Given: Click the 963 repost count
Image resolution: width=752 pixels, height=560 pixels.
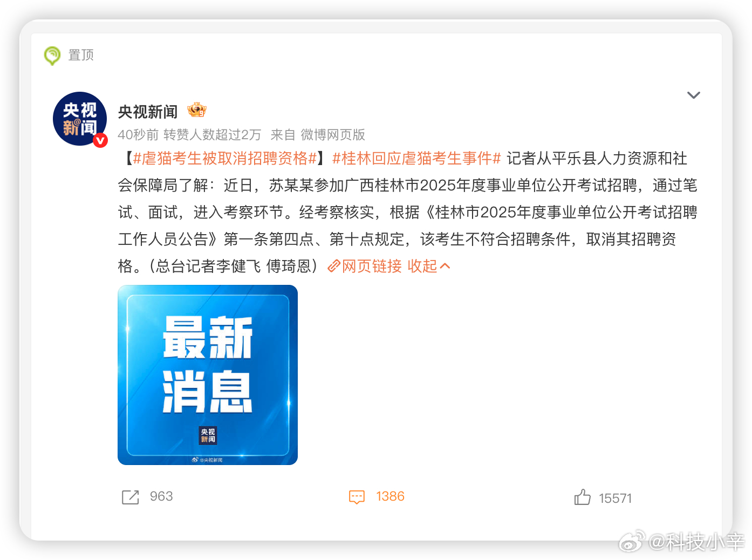Looking at the screenshot, I should tap(161, 496).
